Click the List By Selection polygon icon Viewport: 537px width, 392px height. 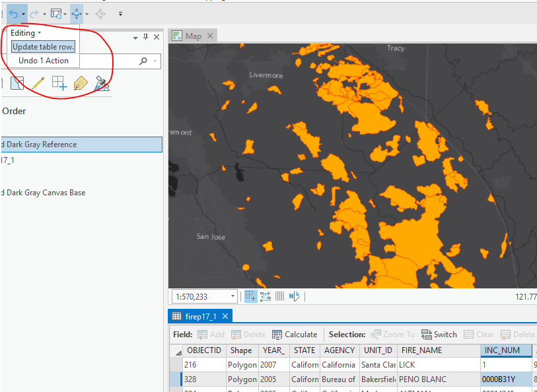tap(18, 82)
